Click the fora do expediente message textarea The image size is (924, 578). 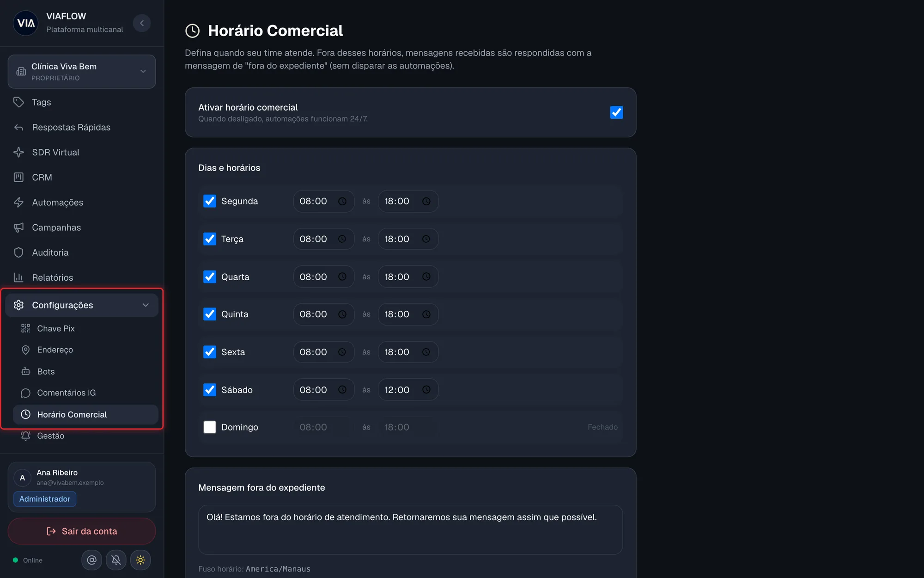[x=411, y=530]
